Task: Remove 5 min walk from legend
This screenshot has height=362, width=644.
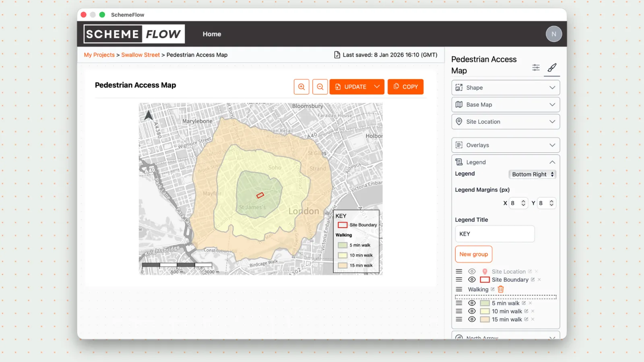Action: (530, 303)
